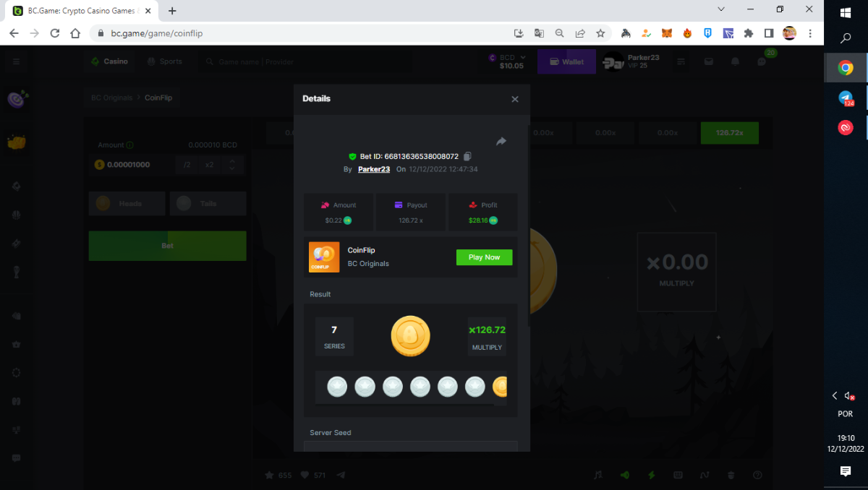Image resolution: width=868 pixels, height=490 pixels.
Task: Toggle the green lightning fast-mode icon
Action: pos(651,475)
